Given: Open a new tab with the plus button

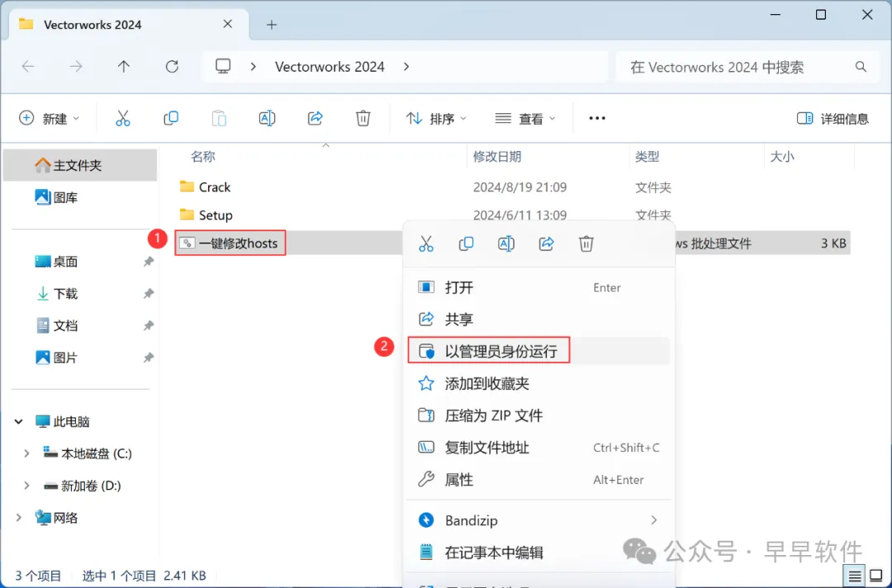Looking at the screenshot, I should [272, 25].
